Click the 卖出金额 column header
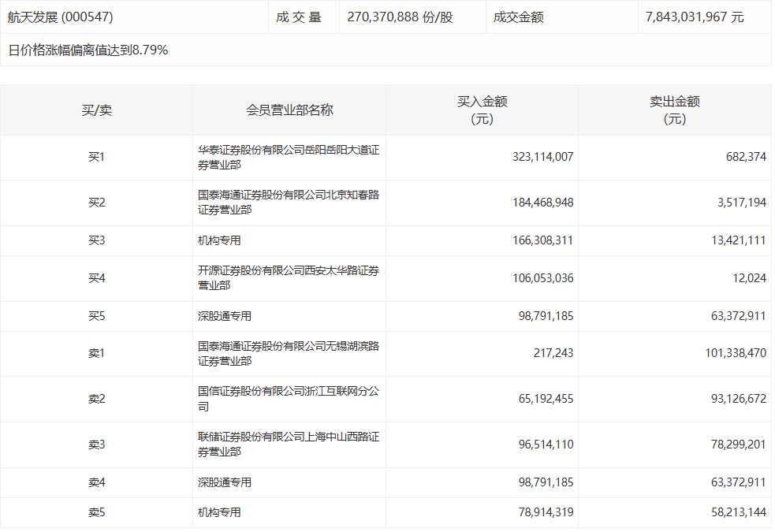 pos(676,110)
